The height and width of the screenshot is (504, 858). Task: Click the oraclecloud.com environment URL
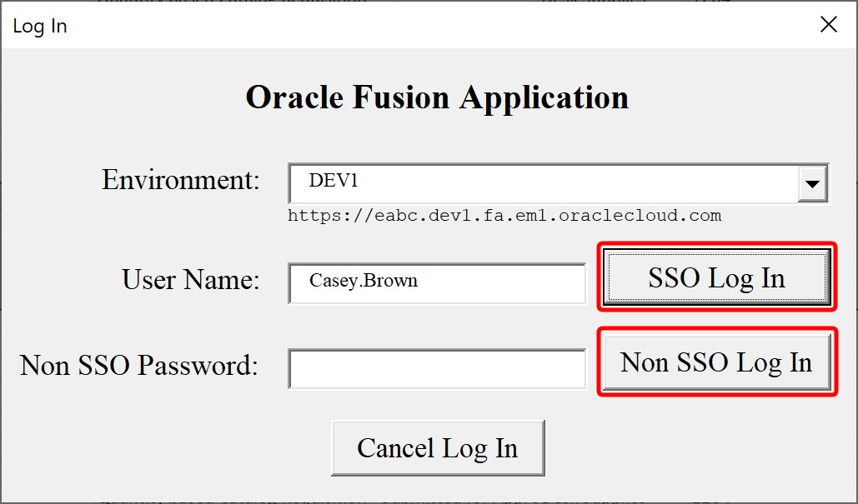(505, 215)
